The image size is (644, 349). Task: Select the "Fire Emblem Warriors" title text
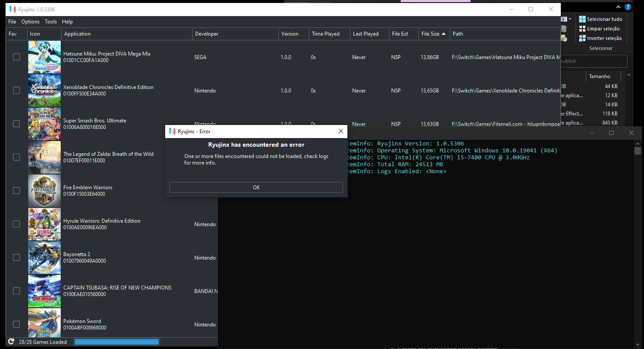click(88, 188)
